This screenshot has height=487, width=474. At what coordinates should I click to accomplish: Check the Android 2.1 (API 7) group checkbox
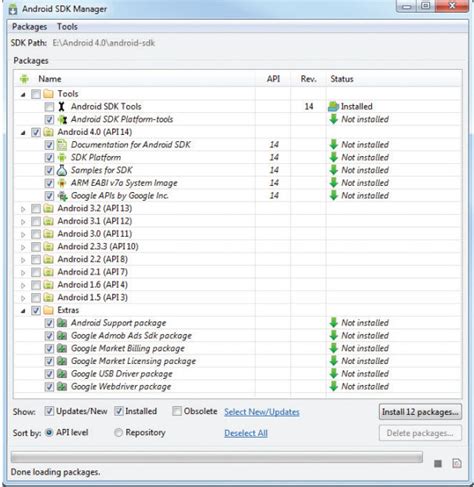tap(36, 272)
